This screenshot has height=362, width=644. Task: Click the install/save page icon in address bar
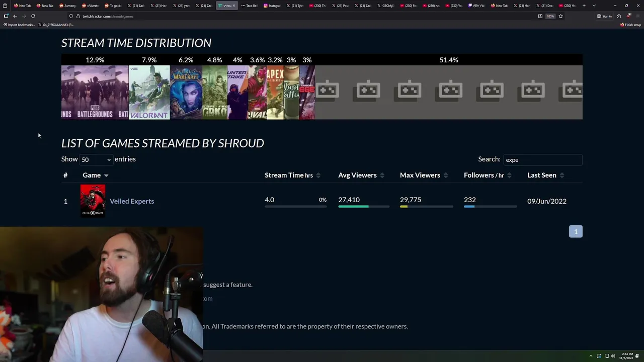(x=540, y=16)
